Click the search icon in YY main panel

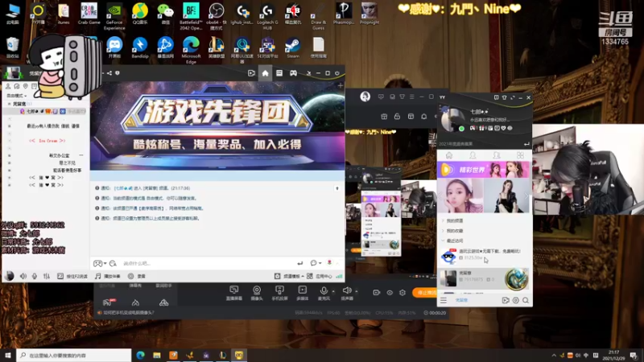point(526,300)
